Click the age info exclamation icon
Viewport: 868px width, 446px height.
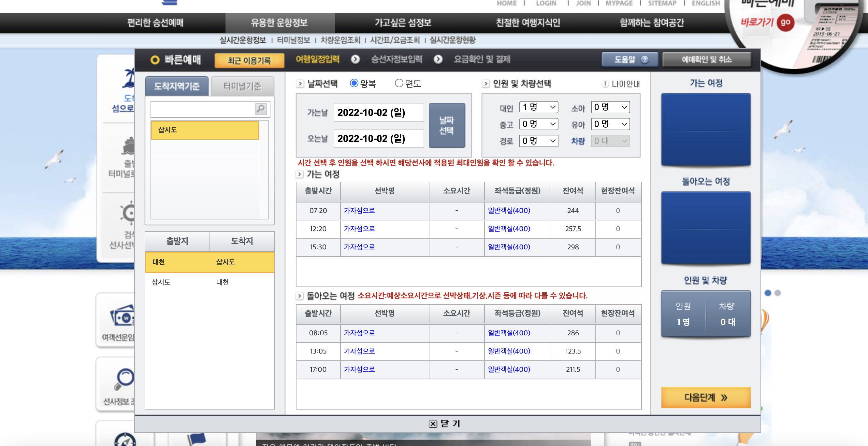point(605,84)
